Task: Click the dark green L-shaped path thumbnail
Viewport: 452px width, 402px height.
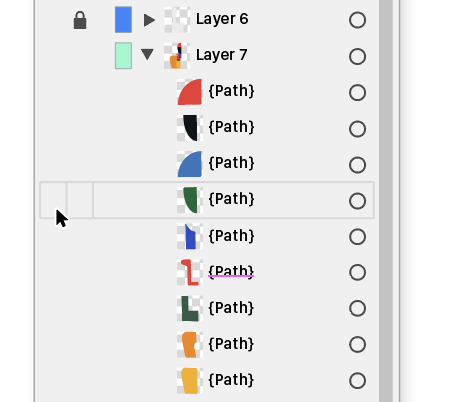Action: coord(190,308)
